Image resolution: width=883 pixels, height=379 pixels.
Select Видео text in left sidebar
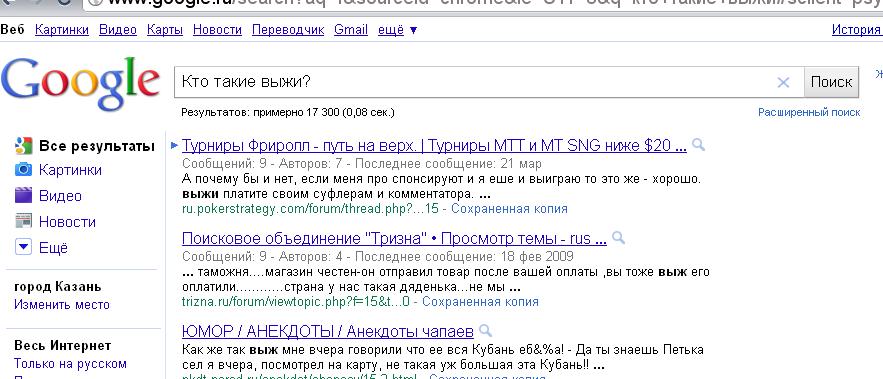(x=60, y=196)
